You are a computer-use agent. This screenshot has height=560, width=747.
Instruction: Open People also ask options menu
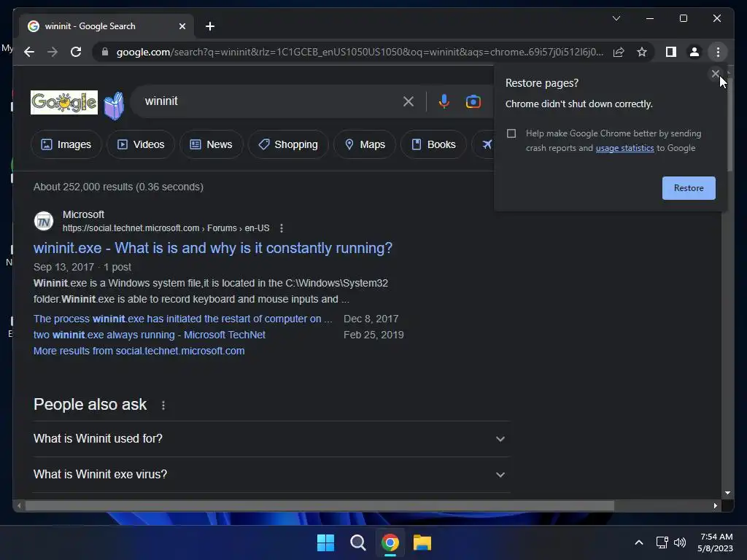point(163,405)
